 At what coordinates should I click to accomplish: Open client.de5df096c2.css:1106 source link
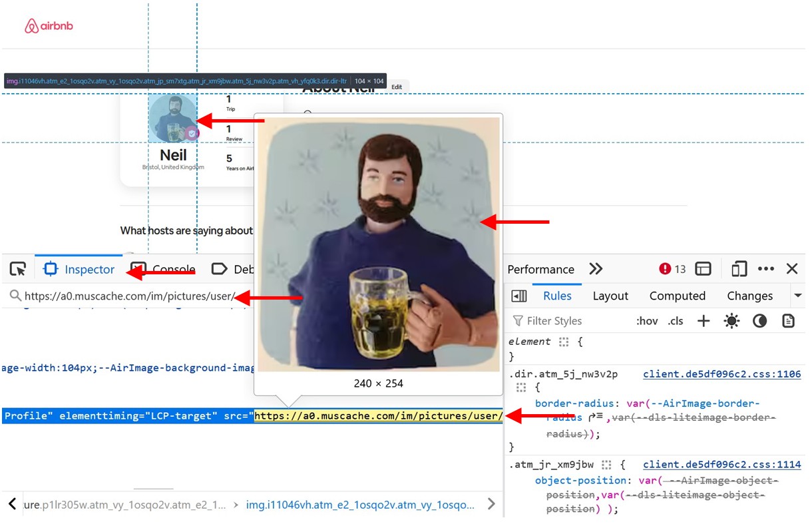(721, 374)
